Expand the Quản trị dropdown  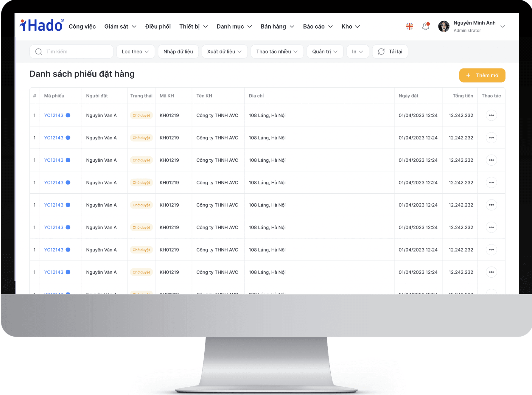tap(325, 52)
